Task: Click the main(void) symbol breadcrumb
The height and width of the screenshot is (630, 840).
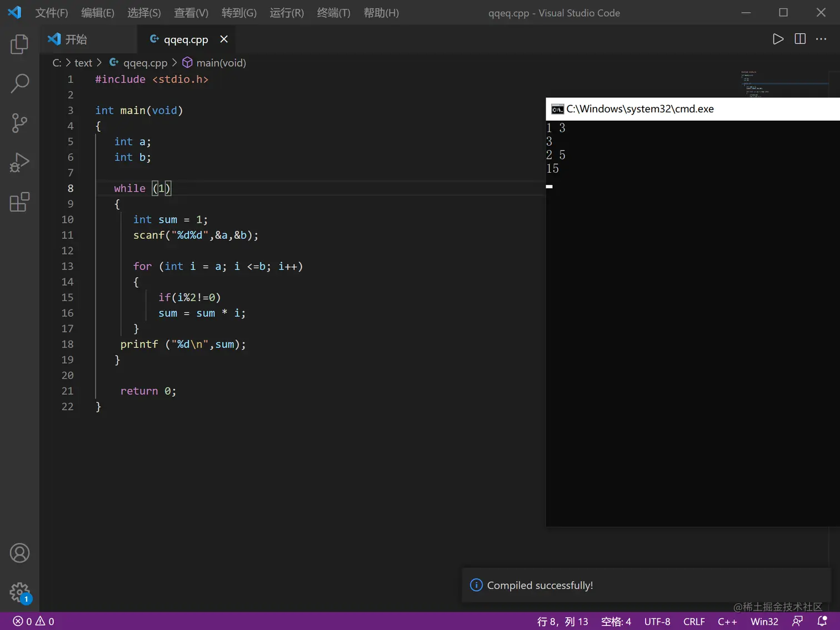Action: (214, 63)
